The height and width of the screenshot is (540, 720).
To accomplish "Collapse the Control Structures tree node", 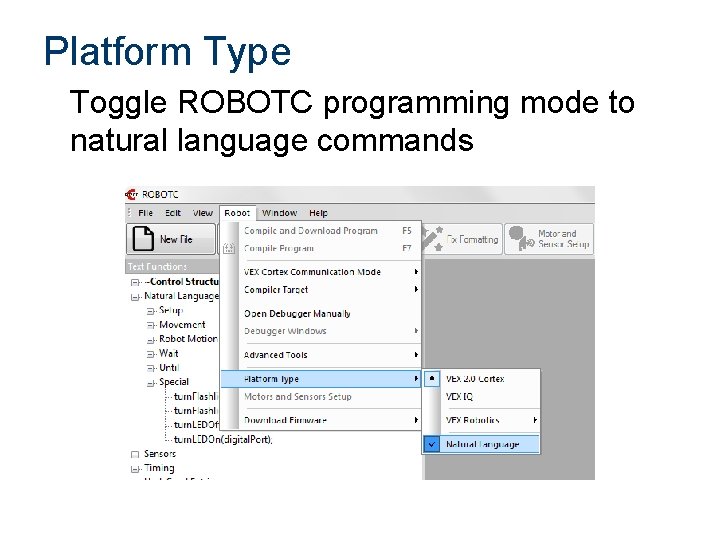I will pos(135,282).
